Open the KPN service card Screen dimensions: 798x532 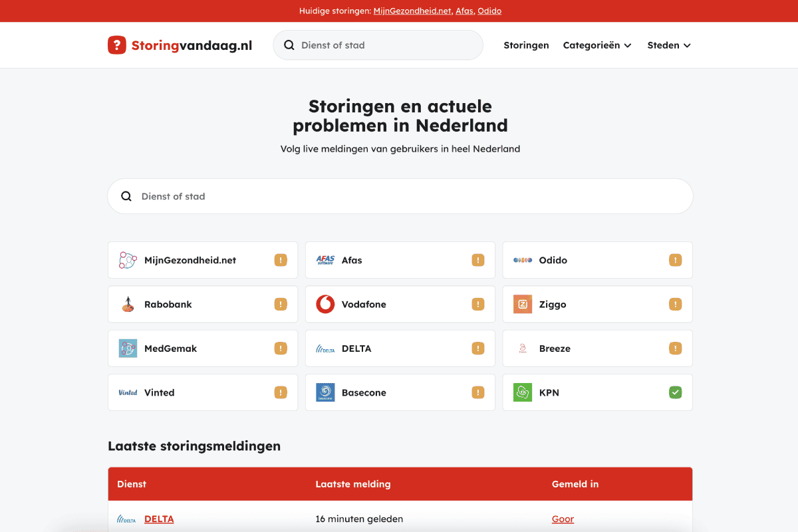pos(598,393)
